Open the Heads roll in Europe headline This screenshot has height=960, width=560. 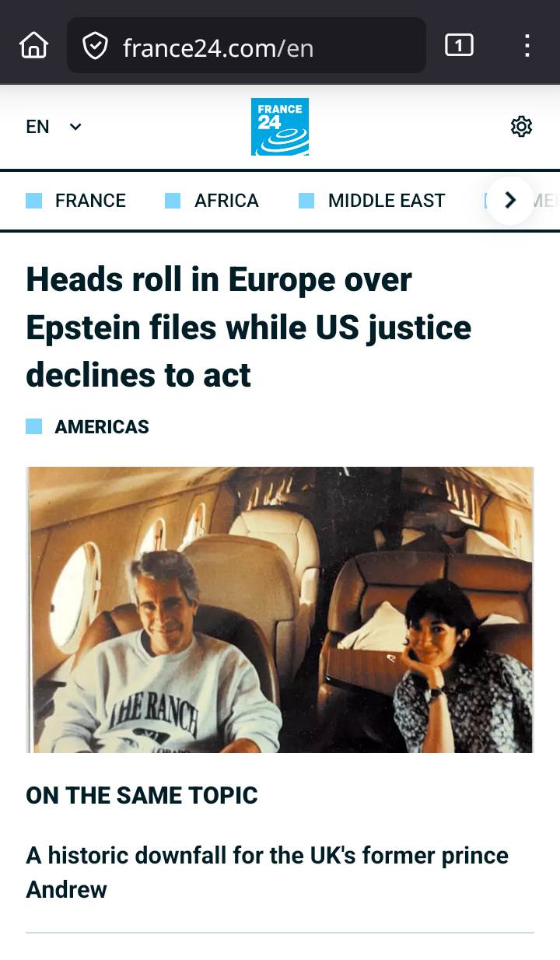[249, 327]
